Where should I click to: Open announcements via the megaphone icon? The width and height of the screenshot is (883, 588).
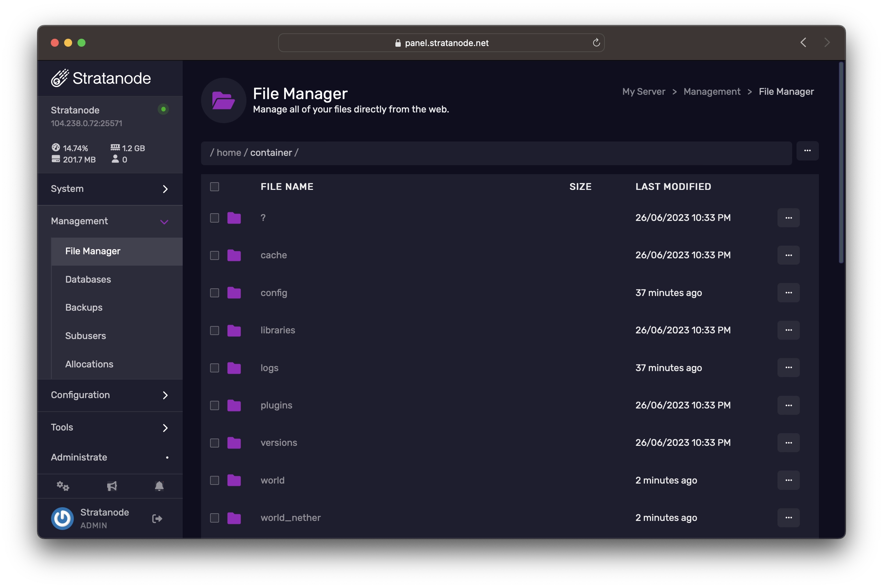[112, 486]
